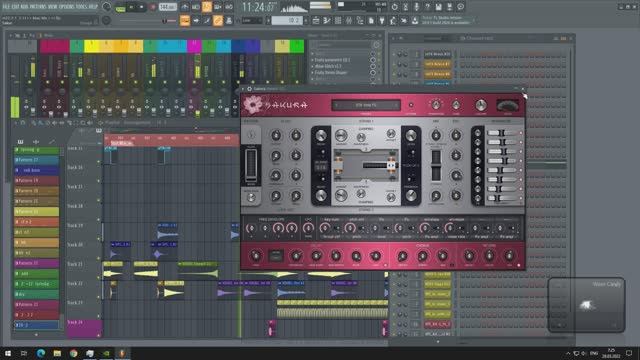The width and height of the screenshot is (640, 360).
Task: Click the view piano roll toolbar icon
Action: (x=327, y=20)
